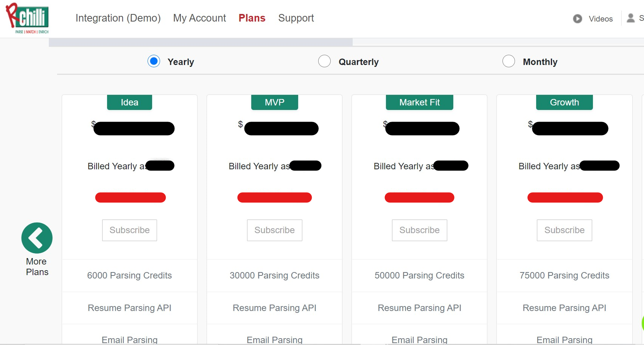This screenshot has width=644, height=345.
Task: Click the 75000 Parsing Credits text
Action: [x=565, y=275]
